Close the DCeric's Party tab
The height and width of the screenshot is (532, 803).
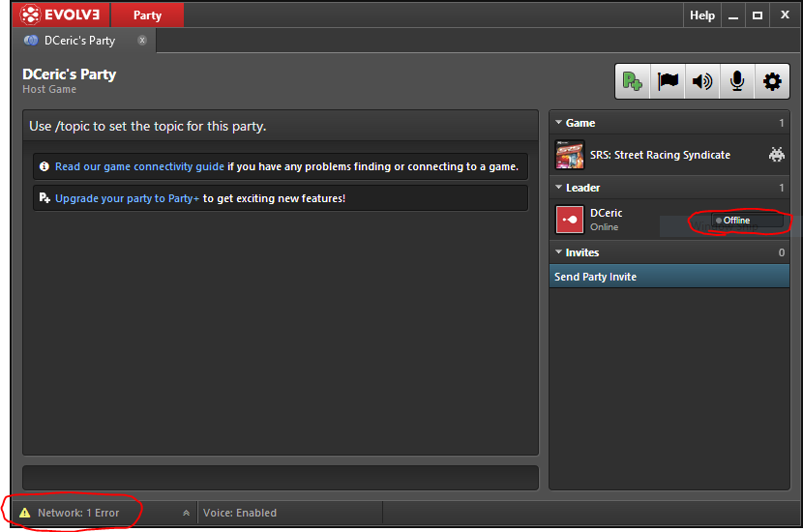coord(142,40)
